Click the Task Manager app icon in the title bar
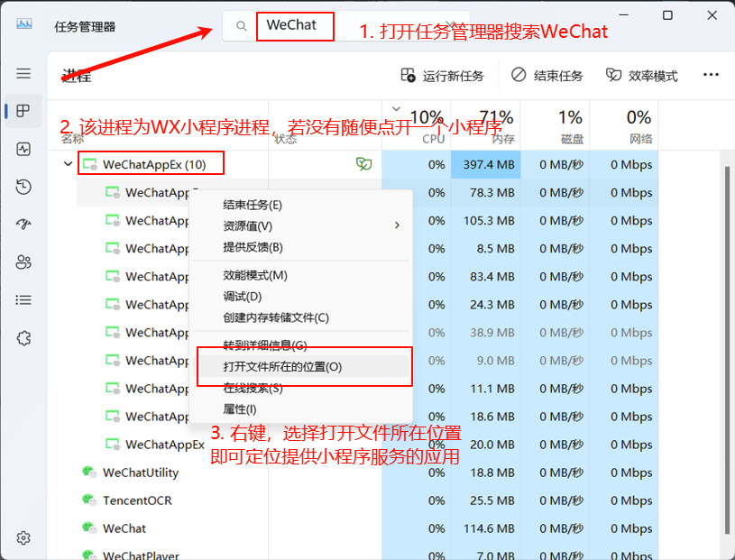This screenshot has height=560, width=735. pos(24,24)
